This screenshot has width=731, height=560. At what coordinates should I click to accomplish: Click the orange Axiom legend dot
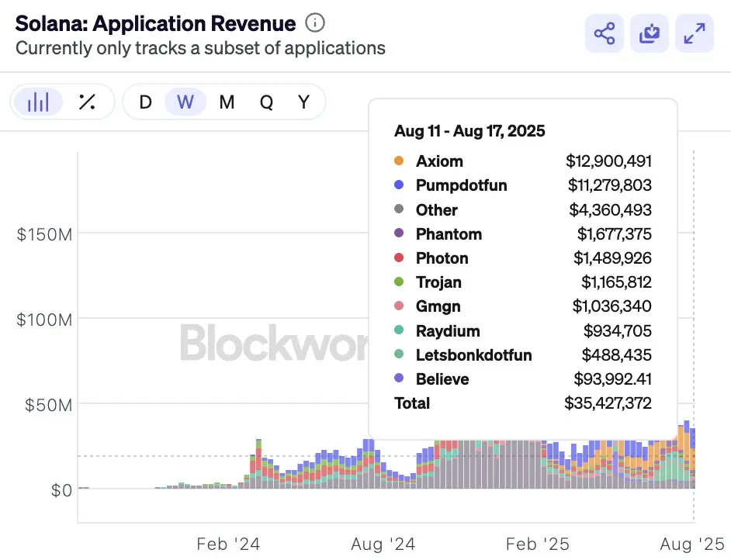click(399, 161)
